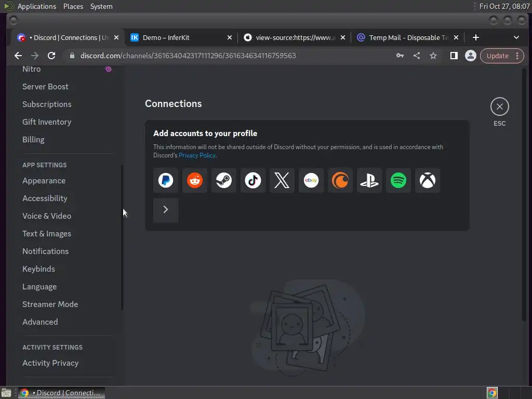Screen dimensions: 532x399
Task: Open Text & Images settings
Action: point(67,234)
